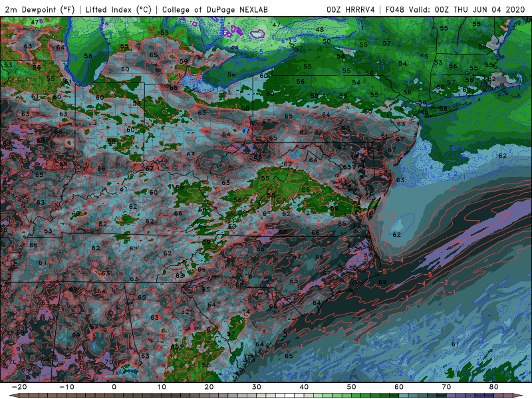Image resolution: width=532 pixels, height=399 pixels.
Task: Click the "00Z THU JUN 04 2020" valid time
Action: pos(479,9)
